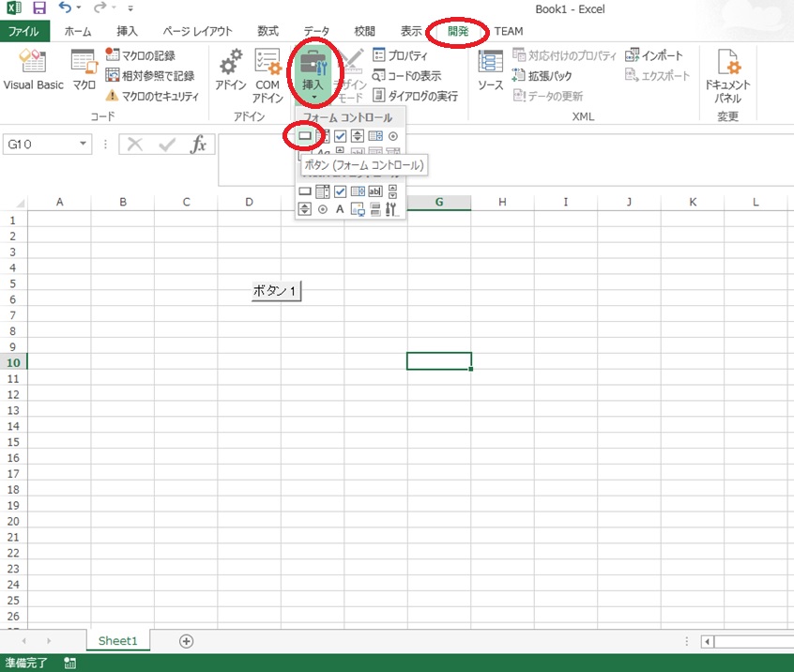
Task: Open More Controls wrench icon
Action: coord(391,209)
